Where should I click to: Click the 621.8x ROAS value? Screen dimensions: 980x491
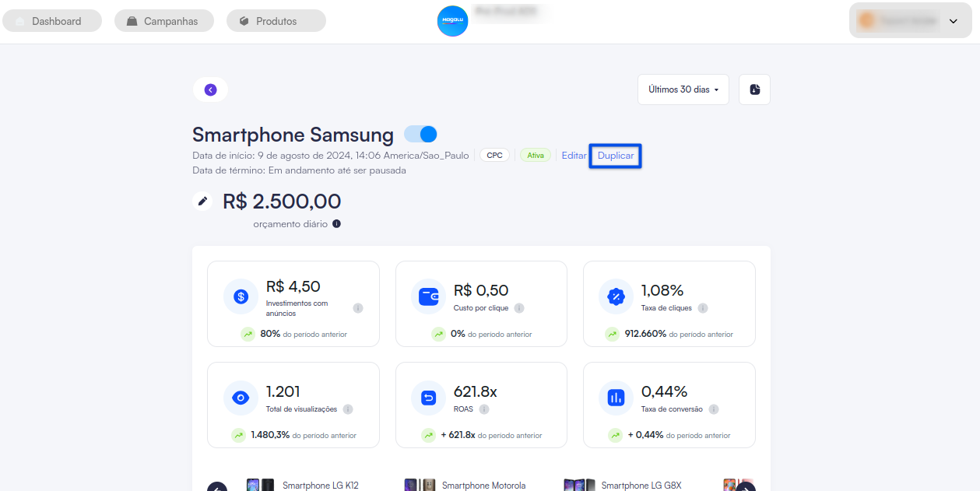pos(476,391)
